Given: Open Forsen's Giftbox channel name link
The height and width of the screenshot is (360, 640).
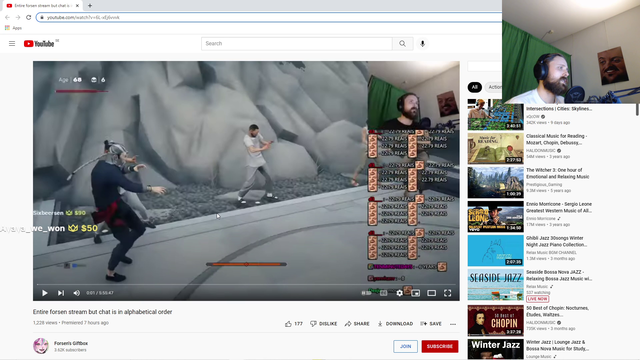Looking at the screenshot, I should (71, 343).
